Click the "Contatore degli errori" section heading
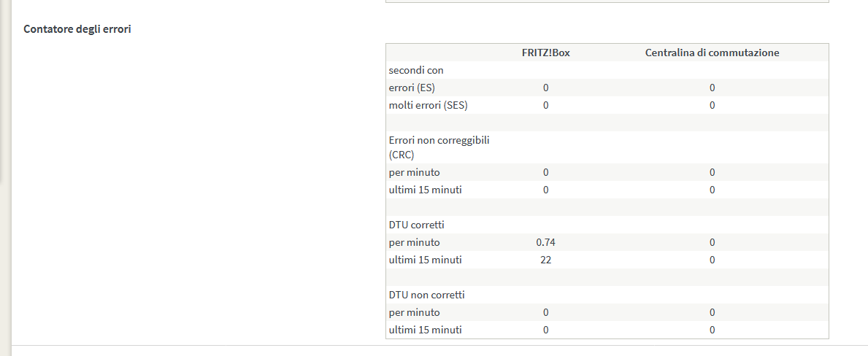Image resolution: width=868 pixels, height=356 pixels. tap(77, 29)
